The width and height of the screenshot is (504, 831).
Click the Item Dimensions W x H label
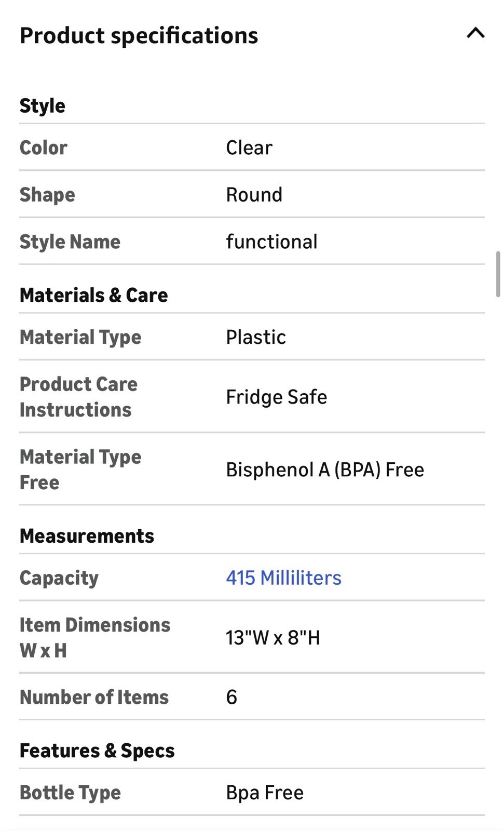pyautogui.click(x=94, y=638)
